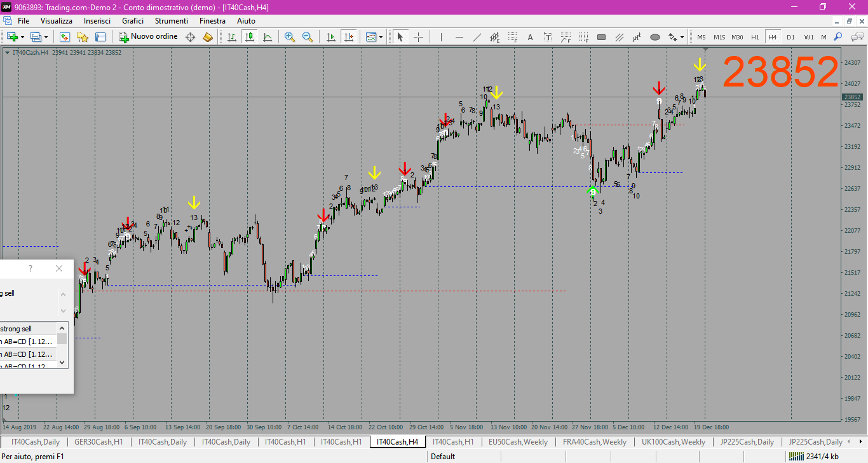
Task: Select the text label 'T' tool
Action: 548,37
